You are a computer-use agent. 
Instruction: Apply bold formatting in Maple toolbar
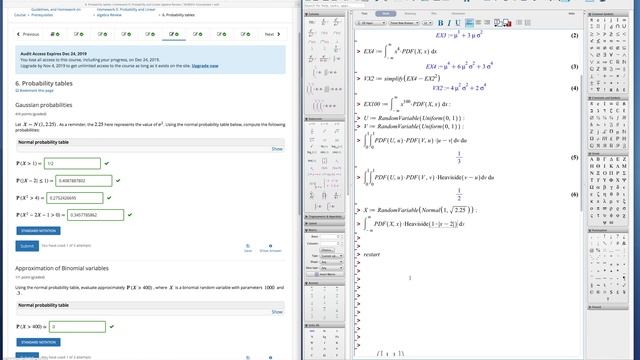[440, 23]
